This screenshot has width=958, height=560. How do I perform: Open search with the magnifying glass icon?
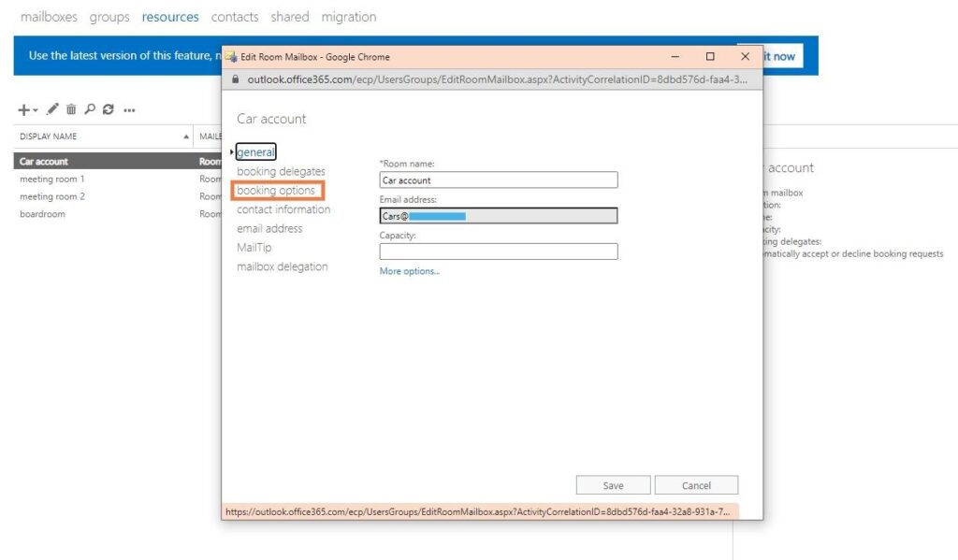(x=91, y=109)
